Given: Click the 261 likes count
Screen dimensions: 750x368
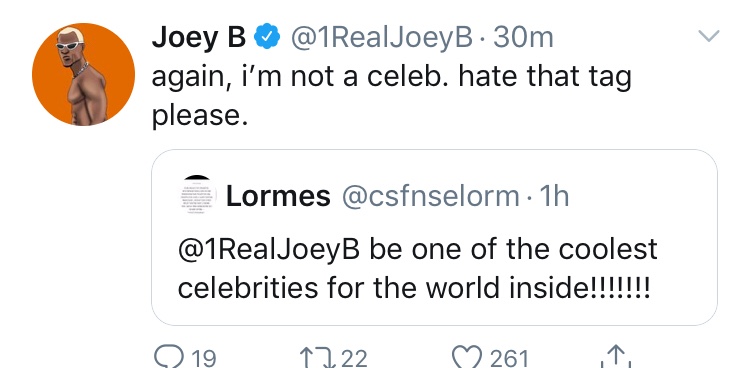Looking at the screenshot, I should (509, 358).
